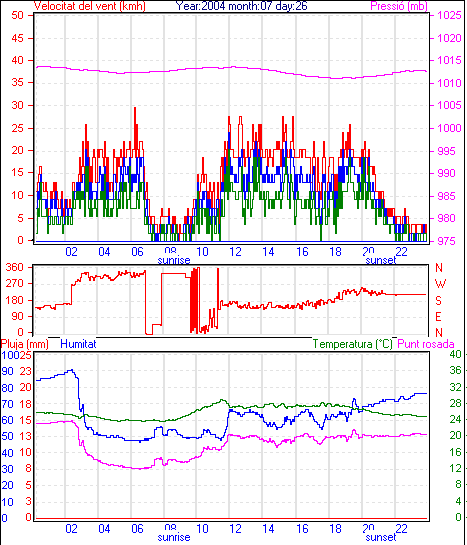Click the 360 value on direction axis

(14, 267)
